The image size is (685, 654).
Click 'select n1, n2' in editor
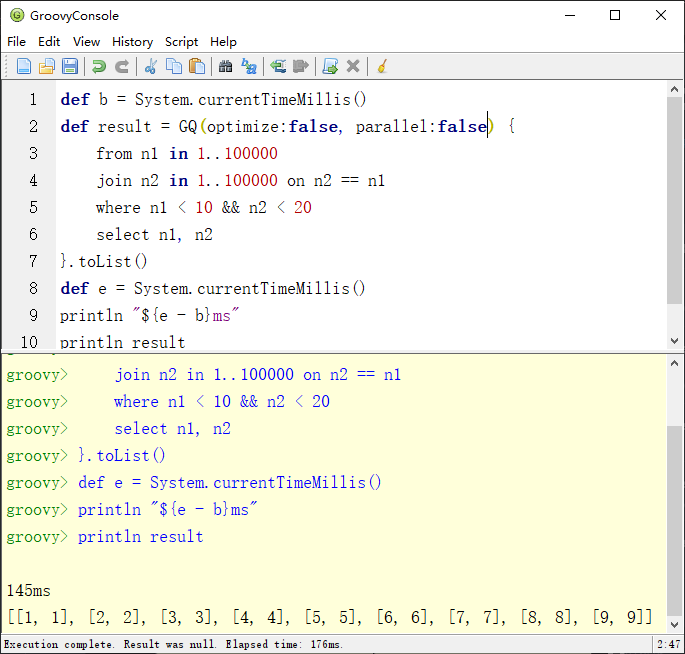pyautogui.click(x=154, y=235)
